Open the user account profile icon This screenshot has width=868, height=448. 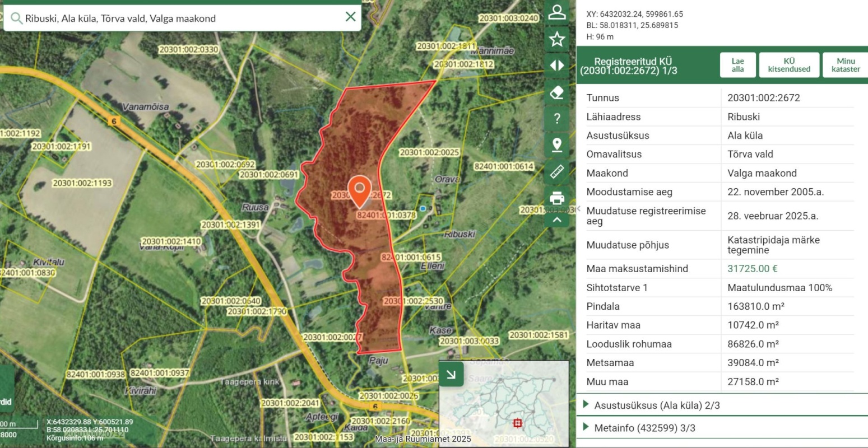tap(556, 12)
